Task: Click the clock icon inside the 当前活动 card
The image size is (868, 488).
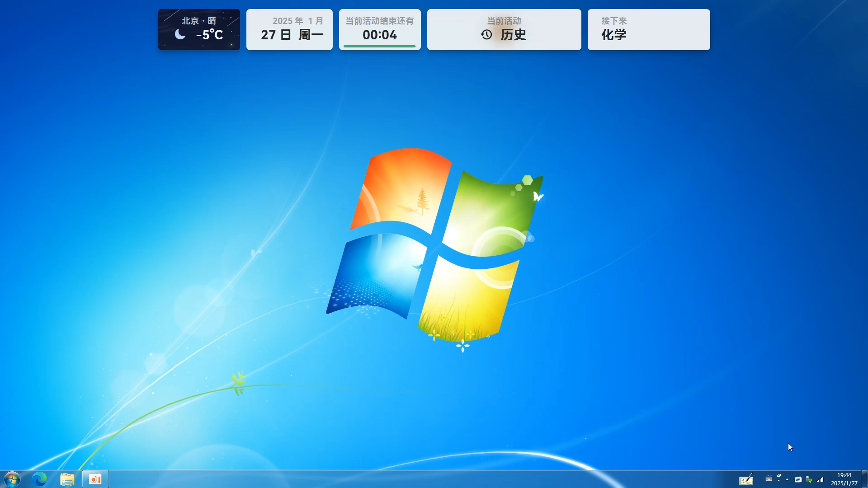Action: (x=487, y=34)
